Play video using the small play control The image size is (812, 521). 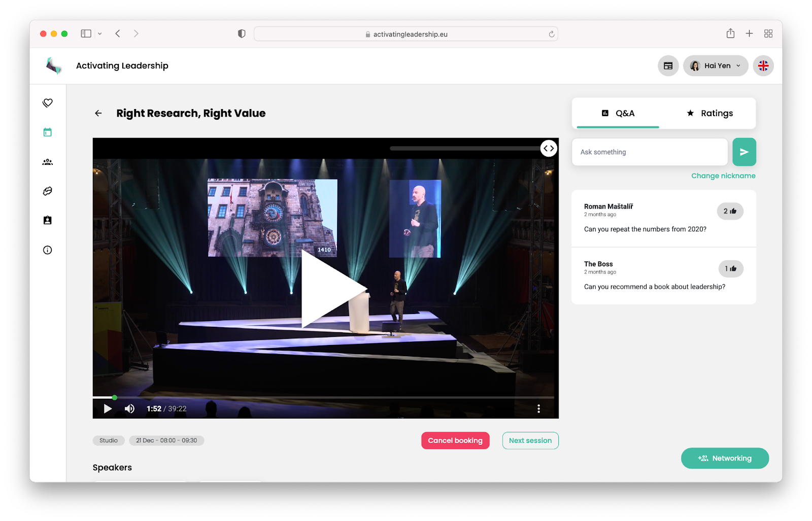pyautogui.click(x=108, y=409)
